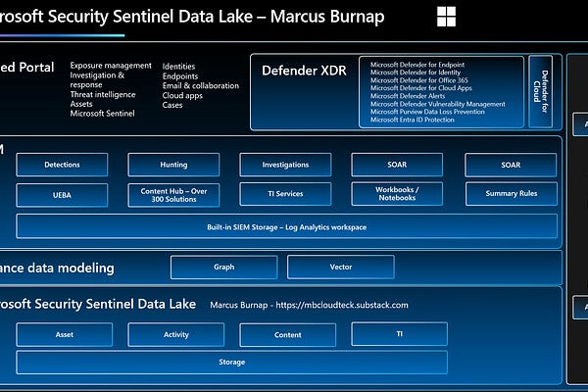Select the Content box

(x=287, y=335)
